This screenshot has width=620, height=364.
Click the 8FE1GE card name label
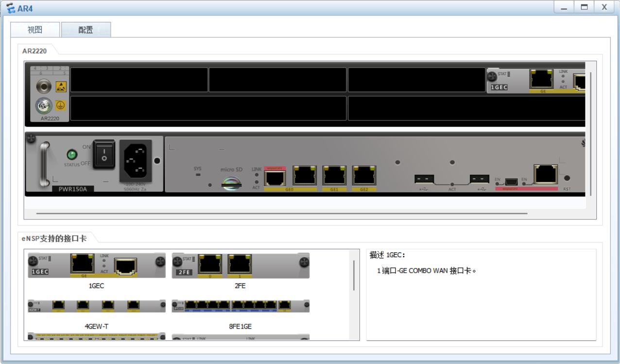coord(240,327)
